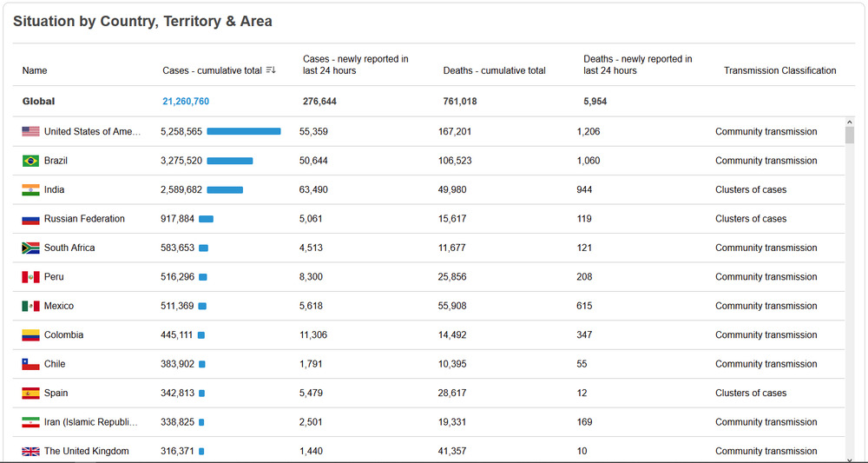
Task: Click the United States of America flag icon
Action: pyautogui.click(x=31, y=132)
